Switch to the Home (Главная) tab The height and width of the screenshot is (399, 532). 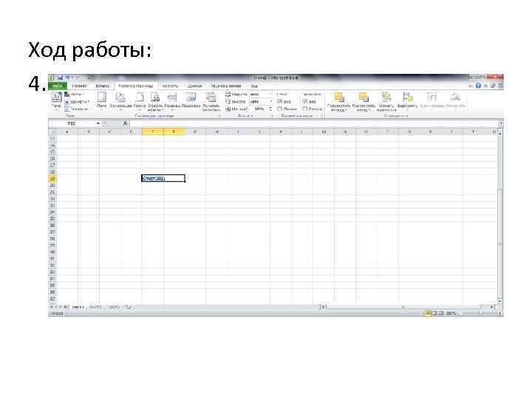tap(79, 86)
